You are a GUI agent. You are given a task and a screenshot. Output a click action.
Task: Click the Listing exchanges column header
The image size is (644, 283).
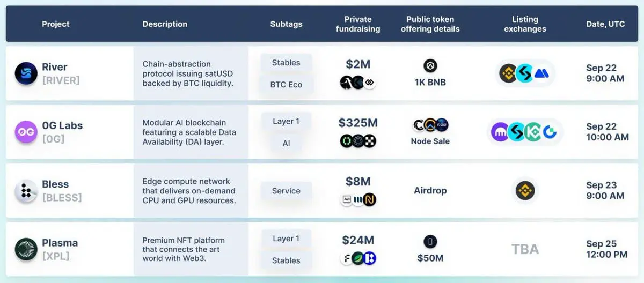525,24
